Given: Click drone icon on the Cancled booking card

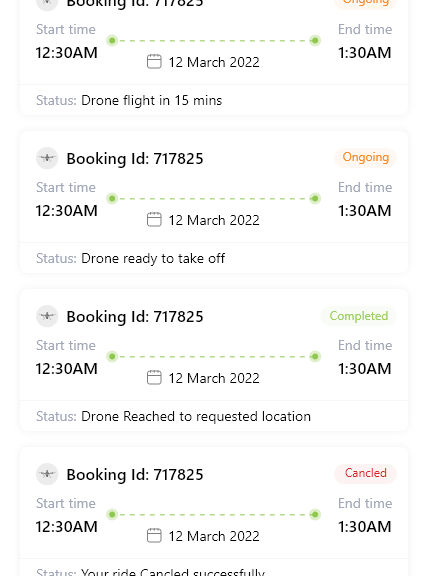Looking at the screenshot, I should [47, 474].
